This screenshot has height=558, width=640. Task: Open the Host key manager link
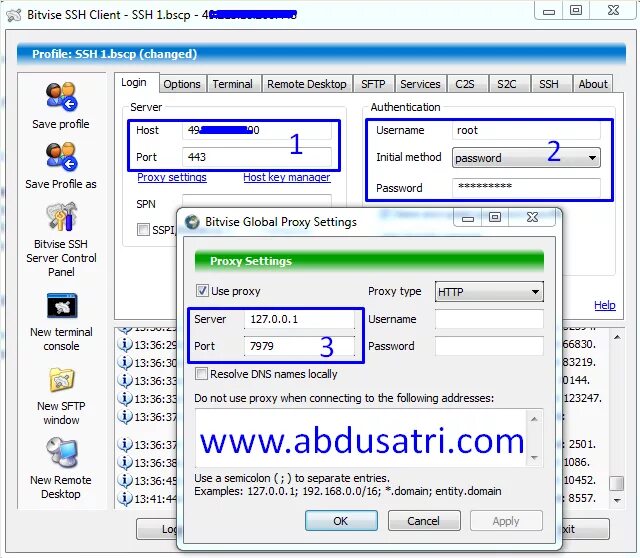click(x=287, y=177)
